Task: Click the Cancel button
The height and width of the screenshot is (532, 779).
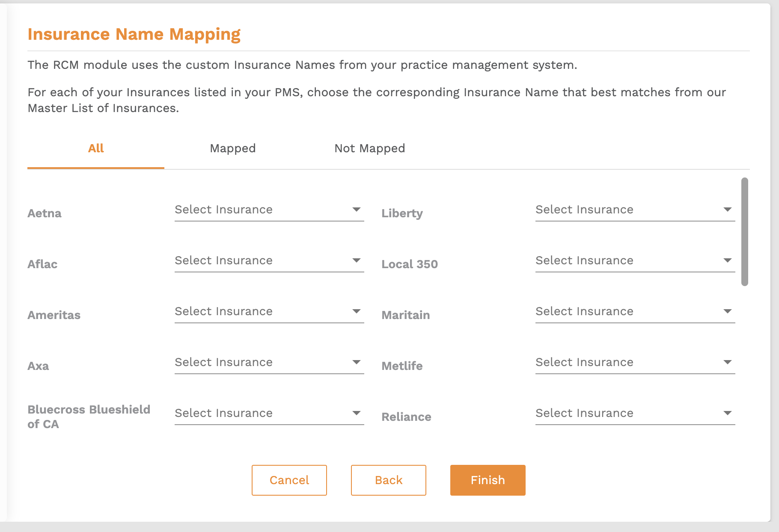Action: click(x=289, y=480)
